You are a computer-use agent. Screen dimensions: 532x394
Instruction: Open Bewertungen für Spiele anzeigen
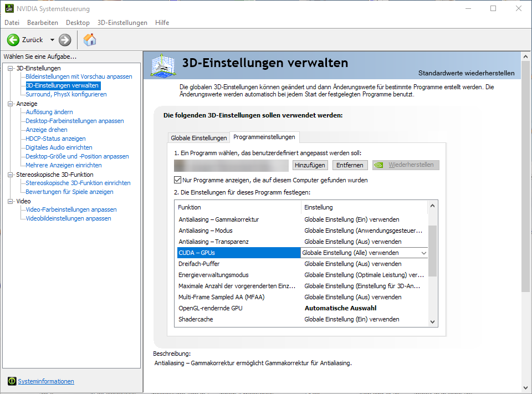tap(70, 192)
